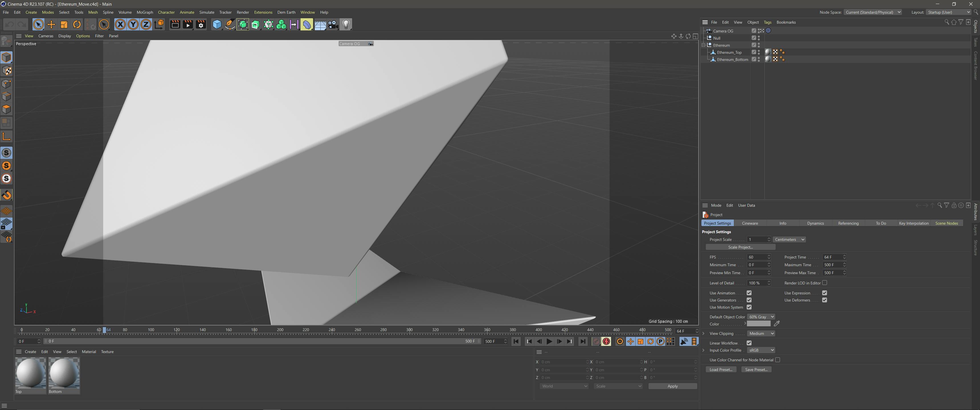Open the View Clipping dropdown
980x410 pixels.
coord(761,334)
